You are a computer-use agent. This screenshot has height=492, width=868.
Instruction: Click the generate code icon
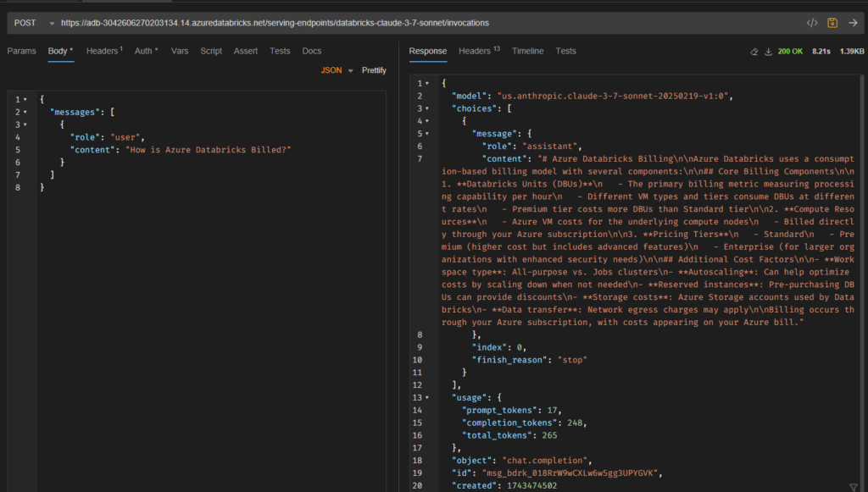811,23
